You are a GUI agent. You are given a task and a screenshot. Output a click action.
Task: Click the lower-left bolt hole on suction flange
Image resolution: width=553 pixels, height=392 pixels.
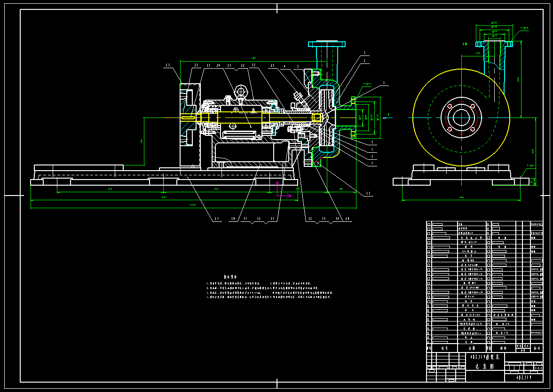pyautogui.click(x=450, y=129)
